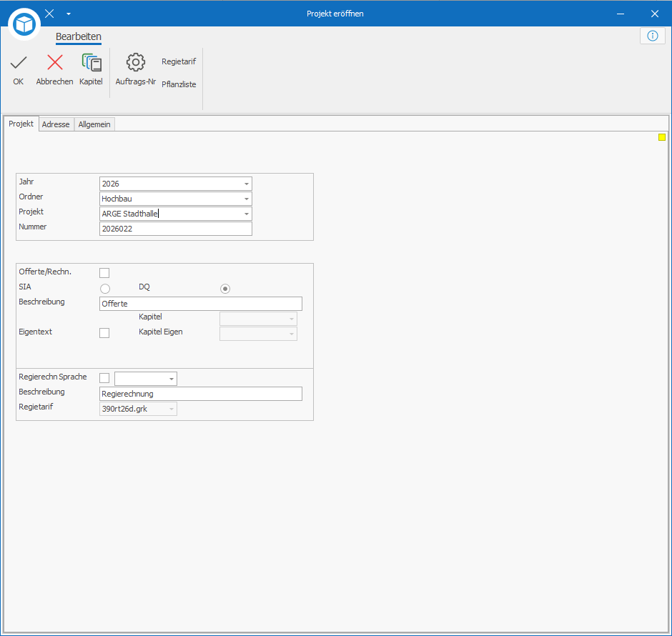Minimize the Projekt eröffnen window
The image size is (672, 636).
(x=620, y=14)
